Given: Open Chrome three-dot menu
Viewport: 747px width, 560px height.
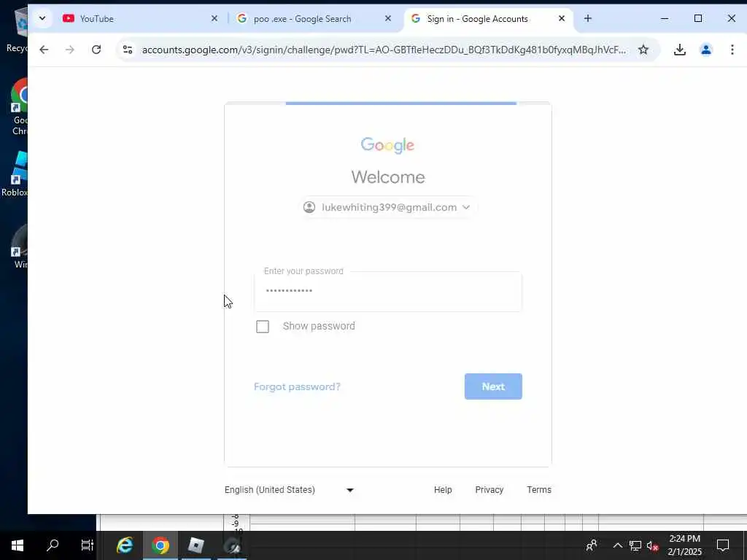Looking at the screenshot, I should (x=732, y=50).
